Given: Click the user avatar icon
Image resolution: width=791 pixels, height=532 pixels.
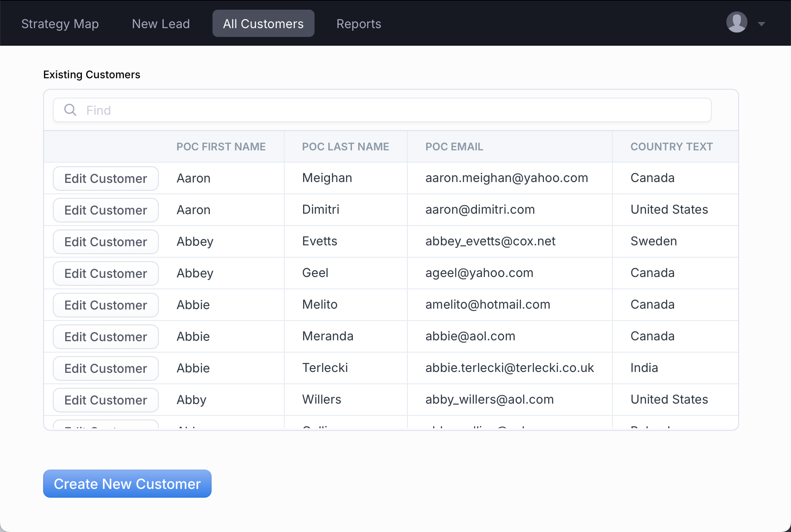Looking at the screenshot, I should click(x=736, y=22).
